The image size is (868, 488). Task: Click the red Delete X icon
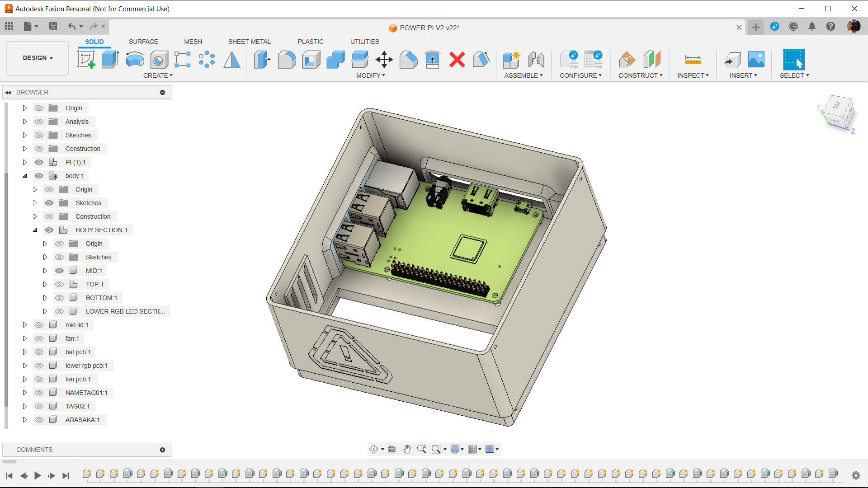coord(457,59)
